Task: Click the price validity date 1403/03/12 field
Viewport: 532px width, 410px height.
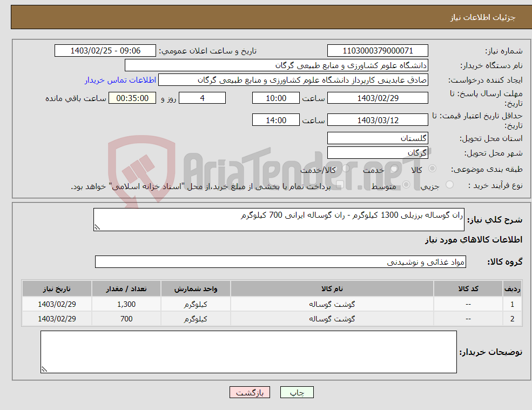Action: point(378,120)
